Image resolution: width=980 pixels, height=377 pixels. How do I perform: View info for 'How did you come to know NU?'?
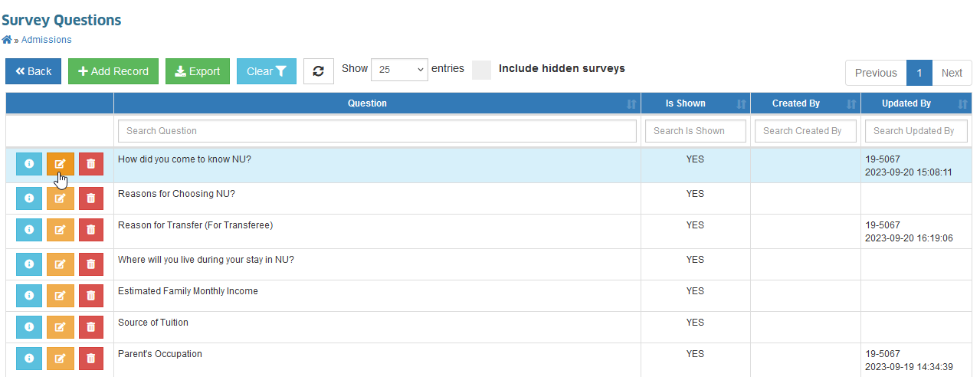(x=29, y=164)
